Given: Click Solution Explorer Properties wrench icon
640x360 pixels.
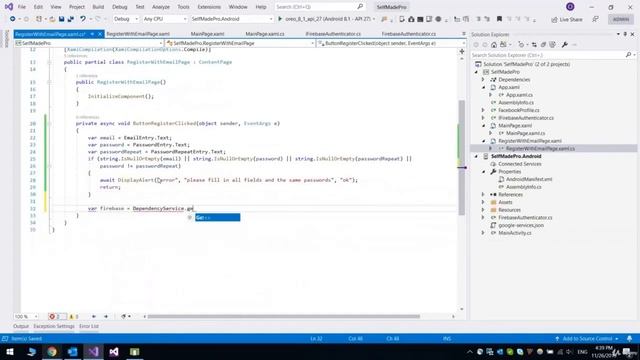Looking at the screenshot, I should click(564, 44).
